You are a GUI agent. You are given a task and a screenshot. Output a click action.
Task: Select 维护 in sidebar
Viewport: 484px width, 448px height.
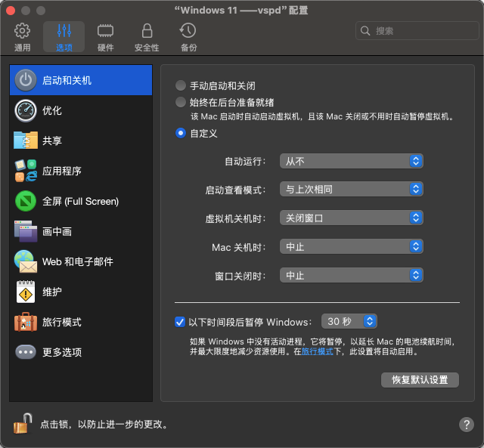pyautogui.click(x=81, y=292)
